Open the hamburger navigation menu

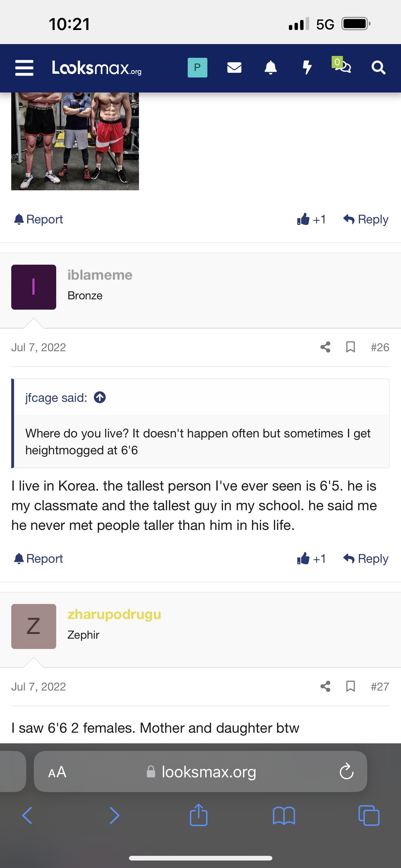pos(24,68)
